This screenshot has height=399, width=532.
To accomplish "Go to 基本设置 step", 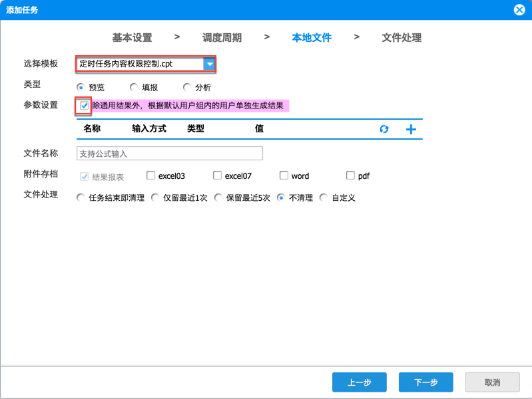I will pos(133,38).
